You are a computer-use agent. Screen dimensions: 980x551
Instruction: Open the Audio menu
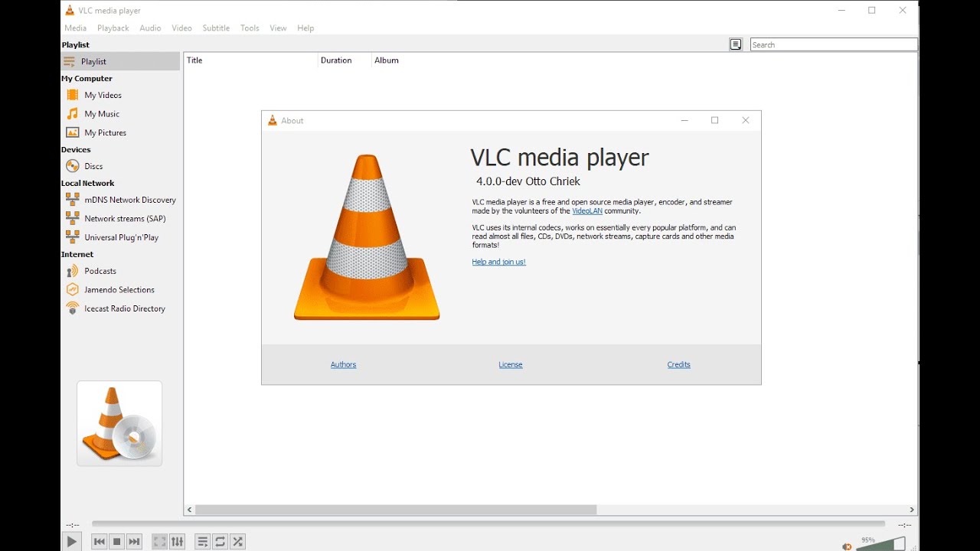(x=150, y=28)
